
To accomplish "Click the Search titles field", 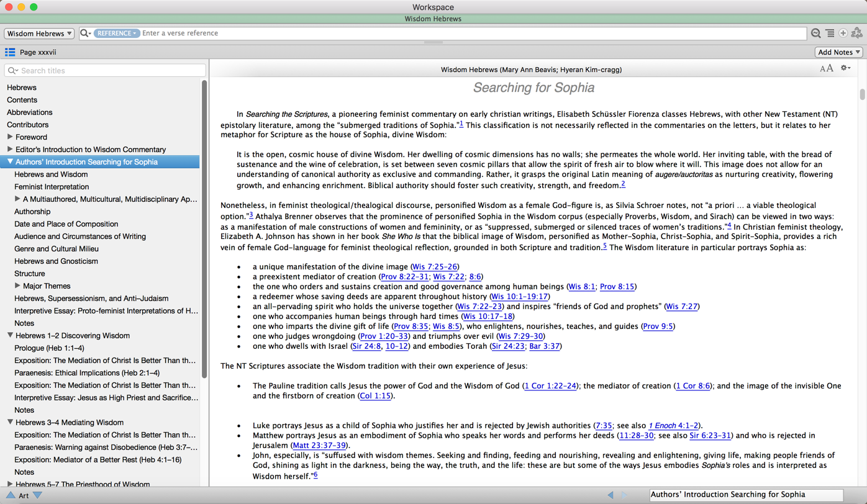I will 105,71.
